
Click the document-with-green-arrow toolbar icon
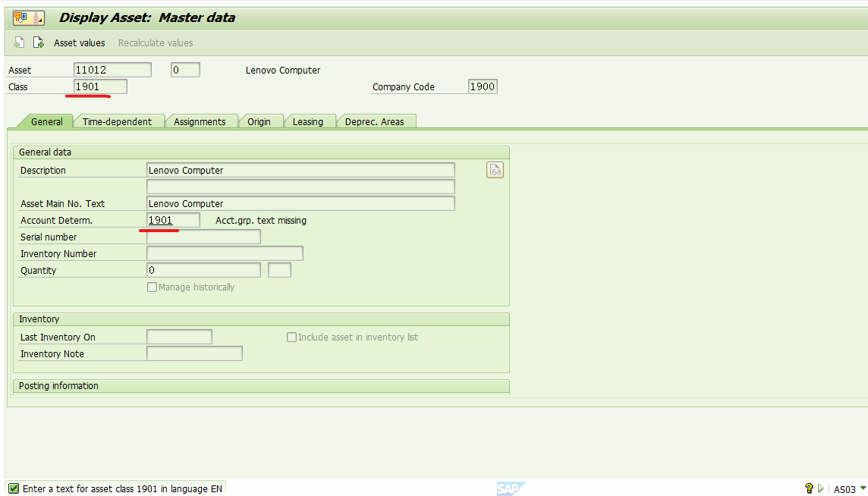click(x=39, y=42)
